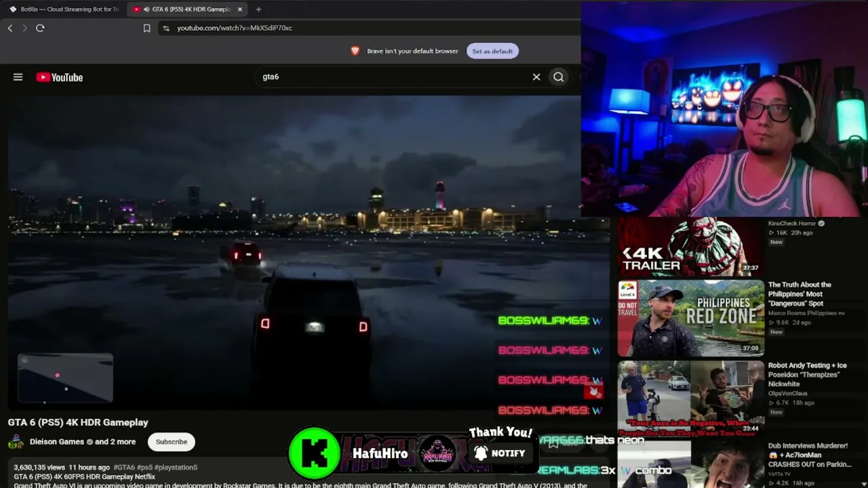Screen dimensions: 868x488
Task: Open a new browser tab
Action: pyautogui.click(x=258, y=9)
